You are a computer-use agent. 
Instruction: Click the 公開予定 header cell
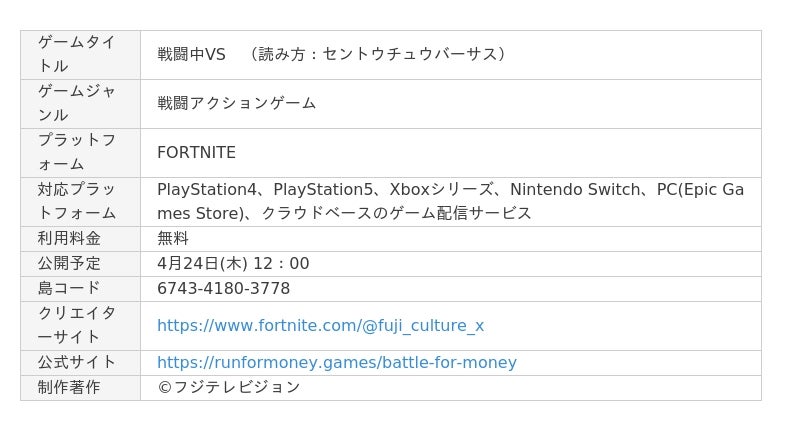pyautogui.click(x=81, y=264)
